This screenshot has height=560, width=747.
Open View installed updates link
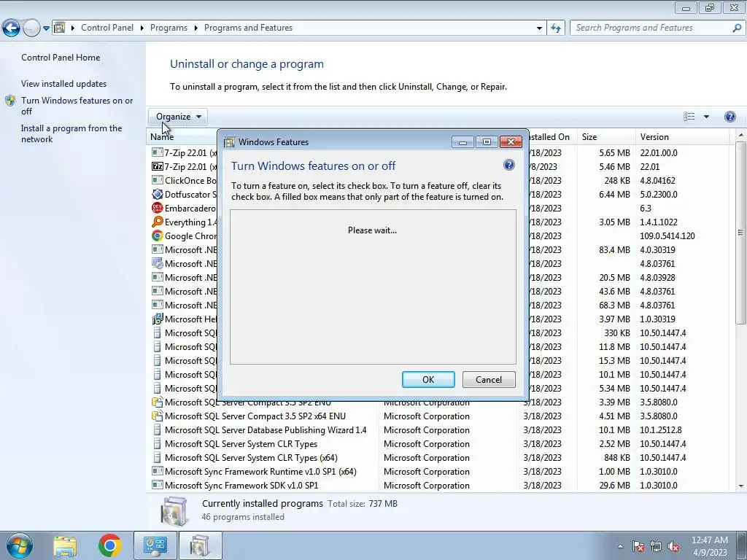pos(64,84)
